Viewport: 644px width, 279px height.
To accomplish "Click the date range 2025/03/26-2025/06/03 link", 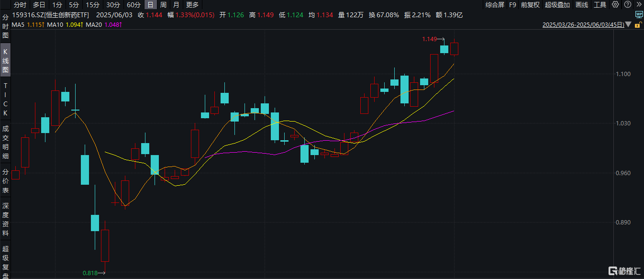I will point(583,25).
